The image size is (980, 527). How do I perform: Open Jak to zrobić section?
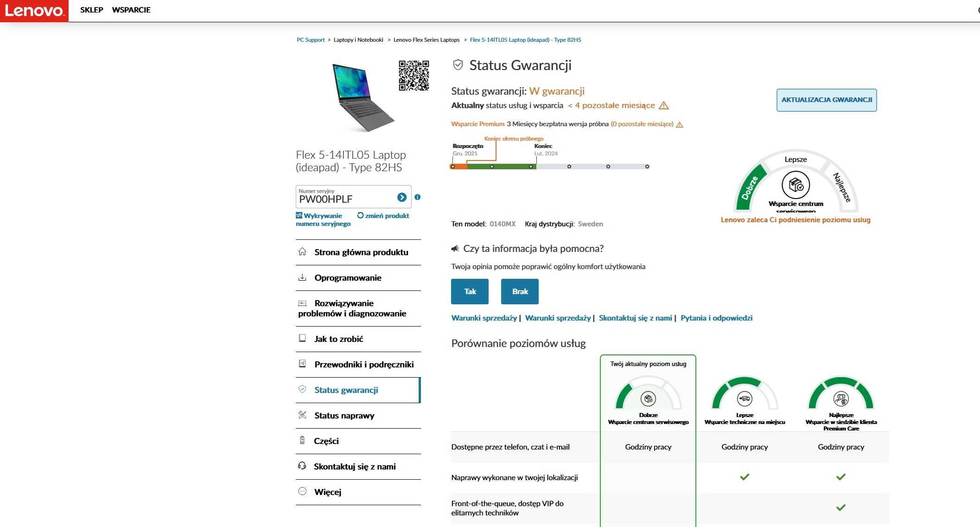pos(338,339)
